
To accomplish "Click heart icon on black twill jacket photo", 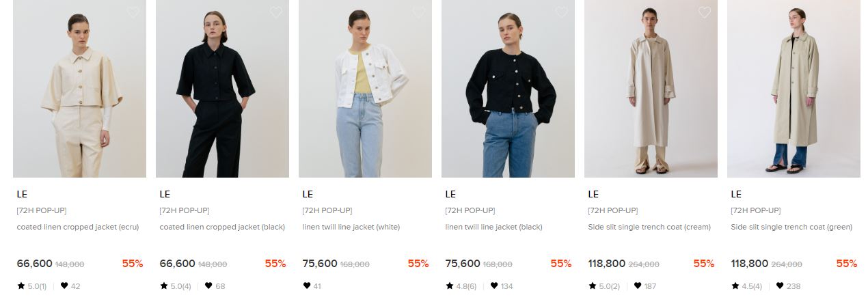I will click(x=562, y=12).
